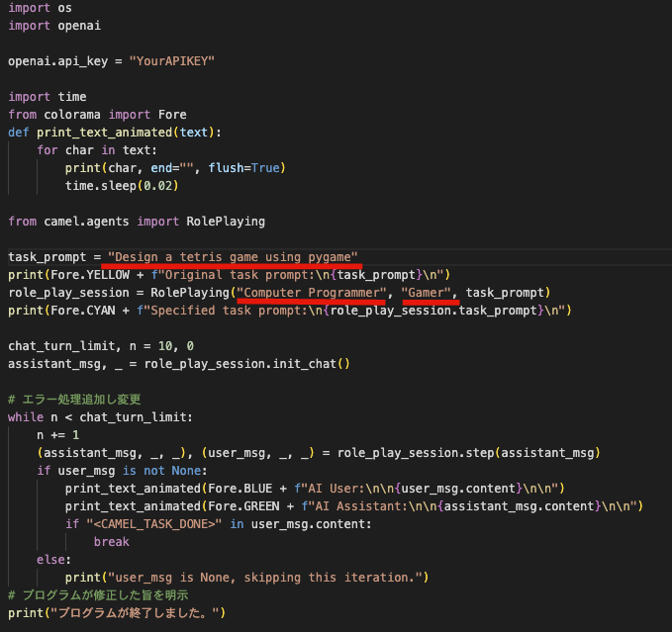Image resolution: width=672 pixels, height=632 pixels.
Task: Click Fore.YELLOW in the print statement
Action: 90,275
